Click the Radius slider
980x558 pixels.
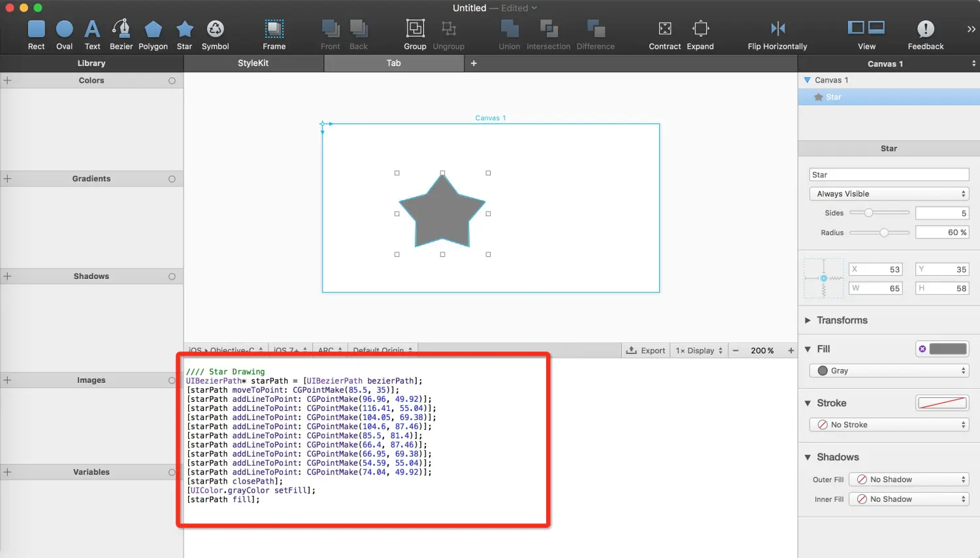coord(879,233)
